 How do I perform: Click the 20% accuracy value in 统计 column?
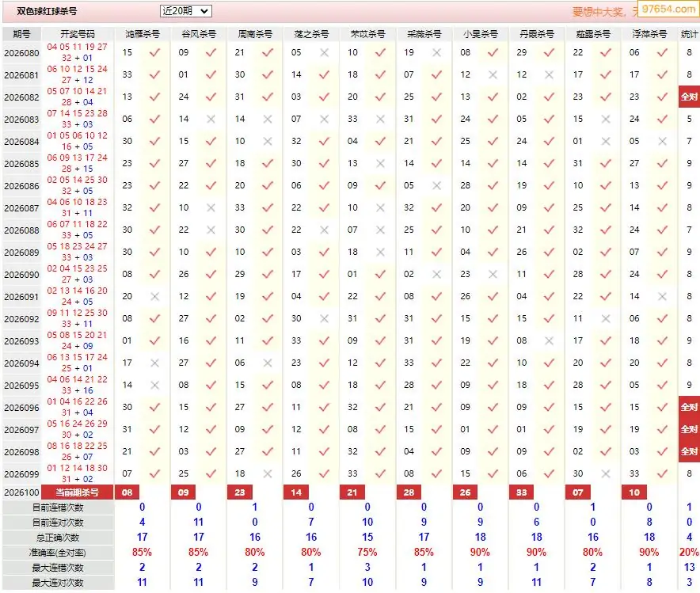coord(689,552)
